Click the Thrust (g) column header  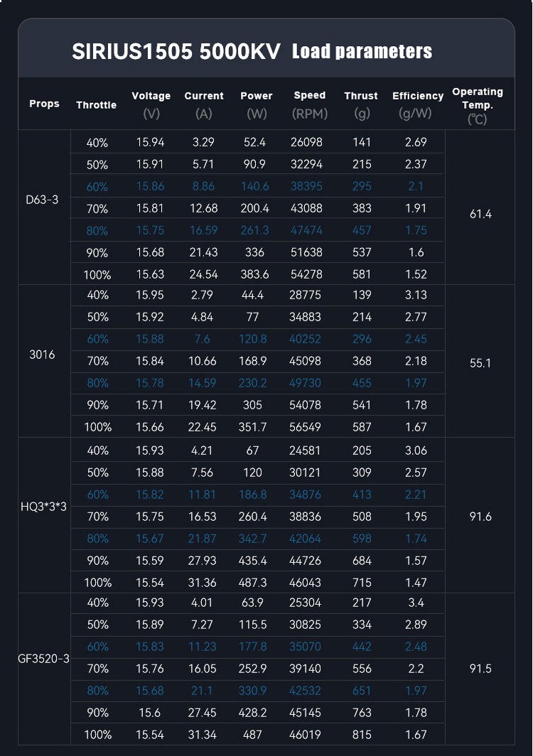click(361, 104)
